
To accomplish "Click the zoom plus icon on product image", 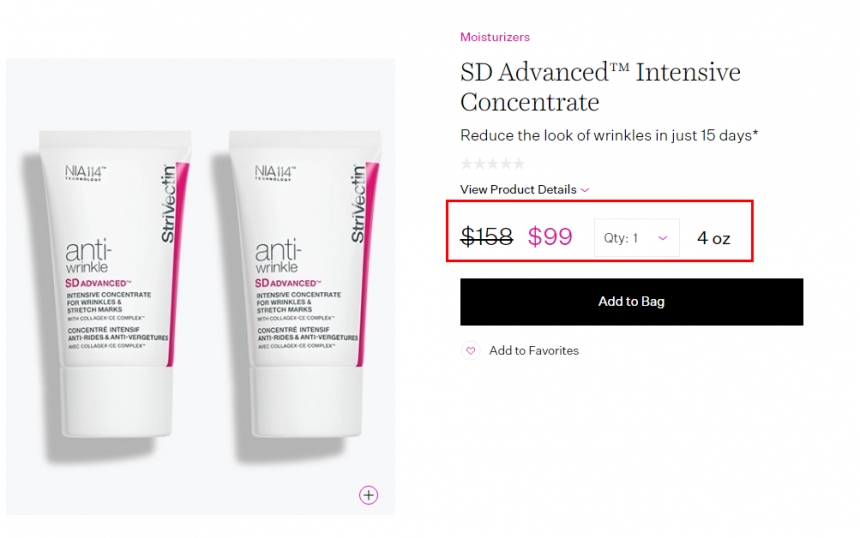I will (369, 495).
